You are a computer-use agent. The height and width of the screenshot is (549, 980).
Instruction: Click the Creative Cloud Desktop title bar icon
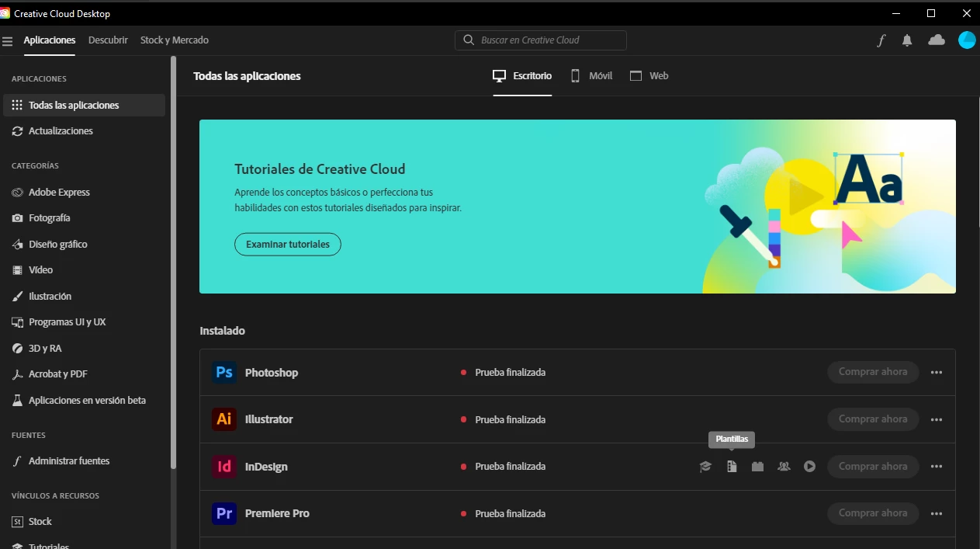[5, 13]
